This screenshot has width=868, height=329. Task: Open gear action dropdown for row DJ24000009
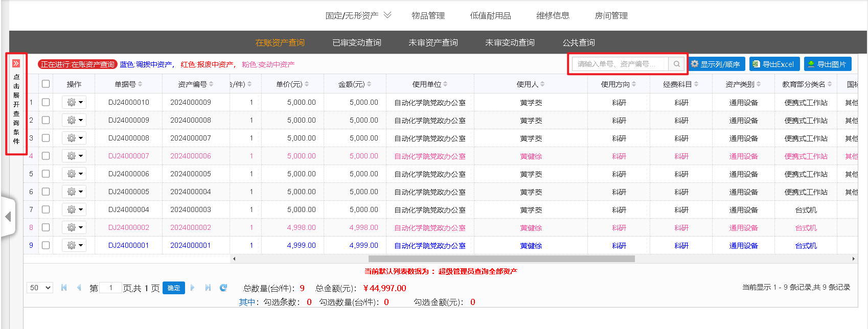point(74,120)
